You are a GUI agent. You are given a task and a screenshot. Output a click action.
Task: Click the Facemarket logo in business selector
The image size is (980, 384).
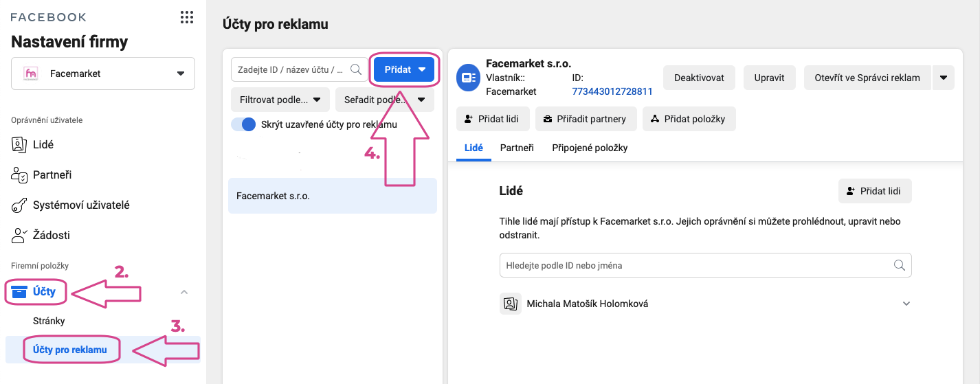(x=31, y=74)
